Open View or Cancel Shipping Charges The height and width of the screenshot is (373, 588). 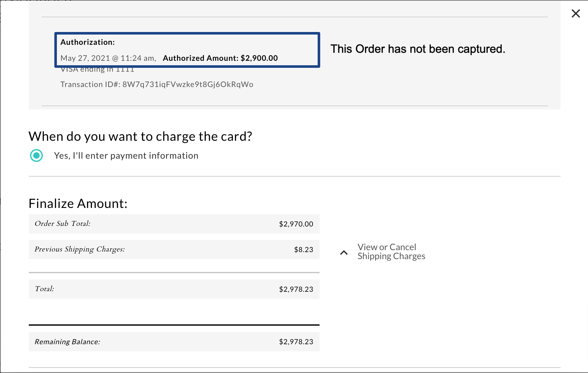(391, 251)
